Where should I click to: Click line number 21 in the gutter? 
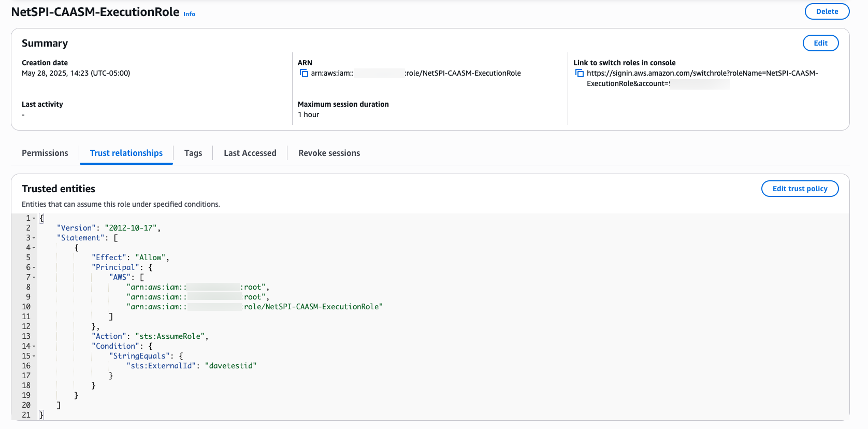pyautogui.click(x=26, y=415)
